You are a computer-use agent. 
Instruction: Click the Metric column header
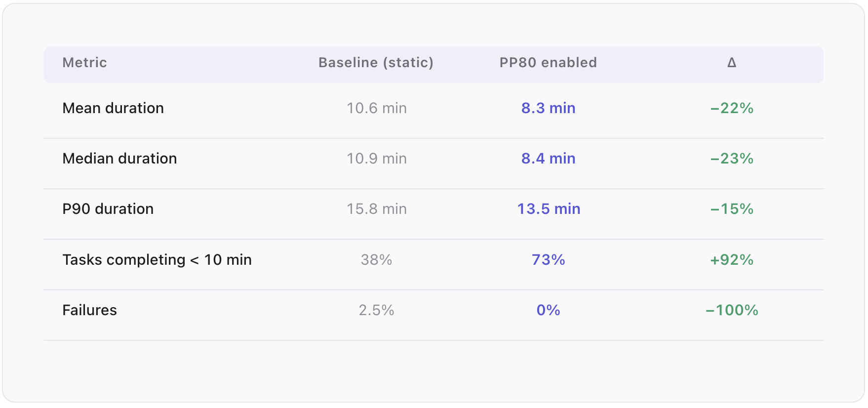[x=84, y=63]
